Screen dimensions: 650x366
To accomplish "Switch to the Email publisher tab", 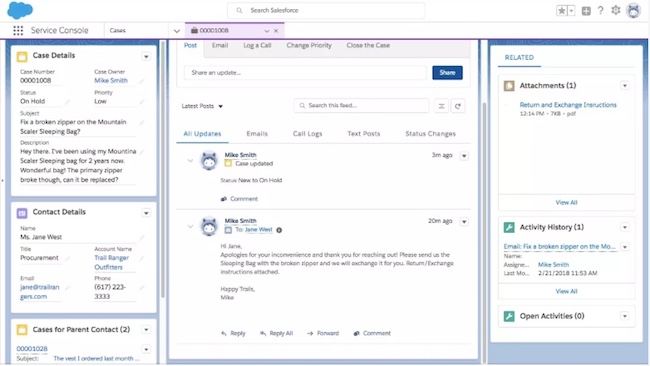I will [x=220, y=46].
